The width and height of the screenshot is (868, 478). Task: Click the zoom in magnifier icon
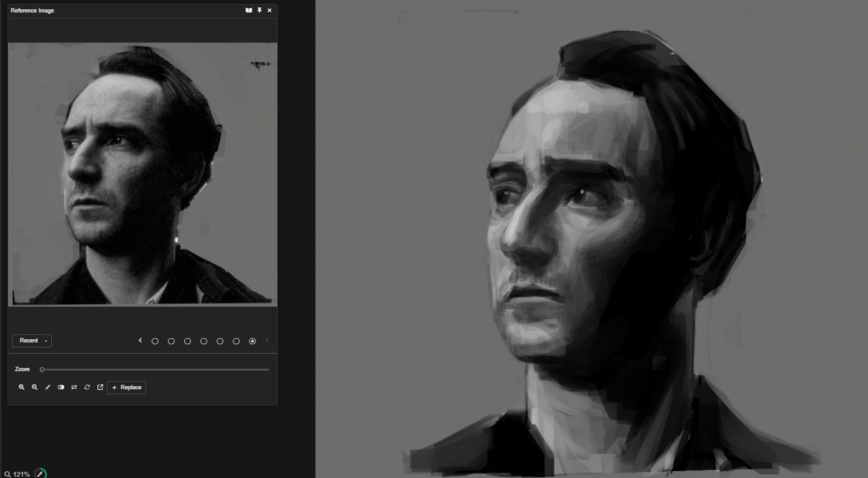pyautogui.click(x=21, y=387)
